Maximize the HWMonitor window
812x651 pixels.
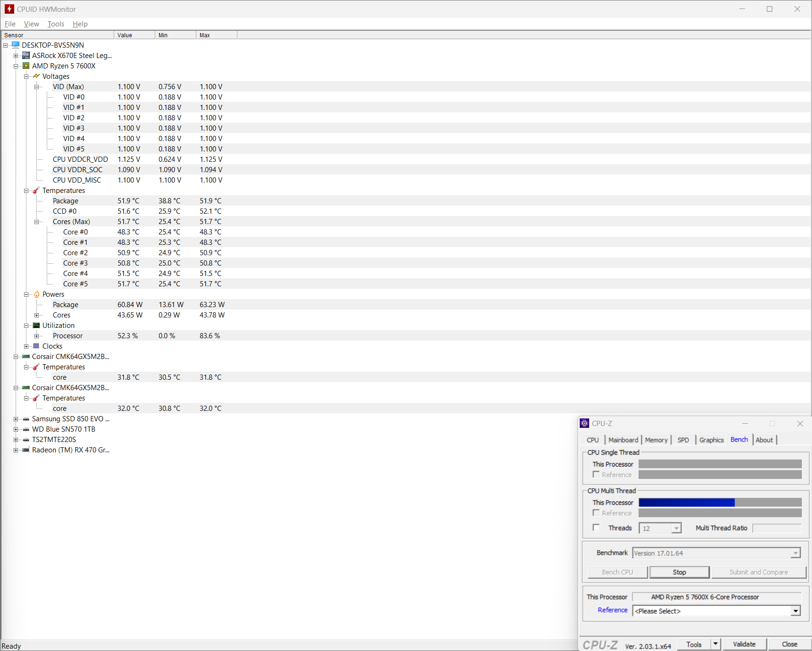(x=770, y=9)
